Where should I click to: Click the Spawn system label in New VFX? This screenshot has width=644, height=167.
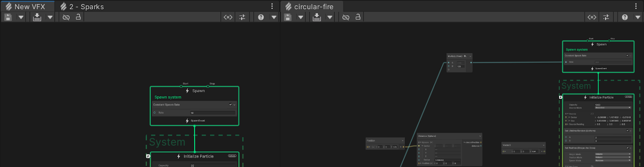point(168,97)
